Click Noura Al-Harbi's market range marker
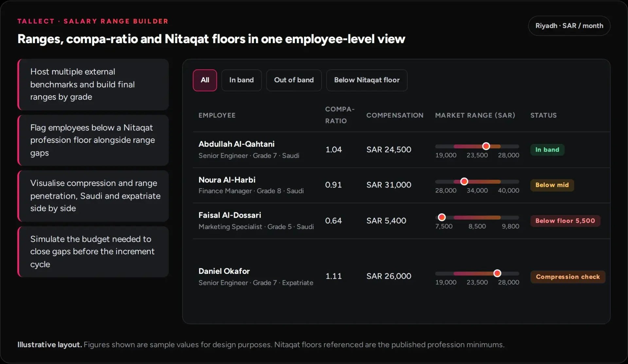The image size is (628, 364). tap(464, 181)
